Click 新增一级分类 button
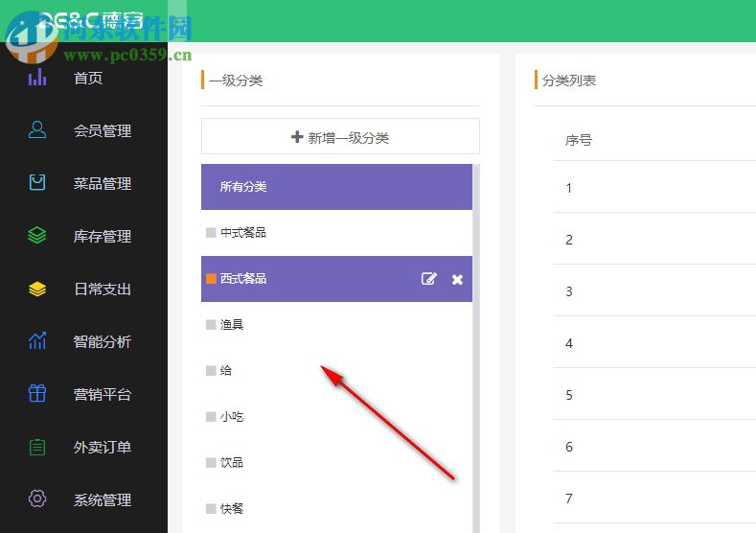 tap(340, 136)
